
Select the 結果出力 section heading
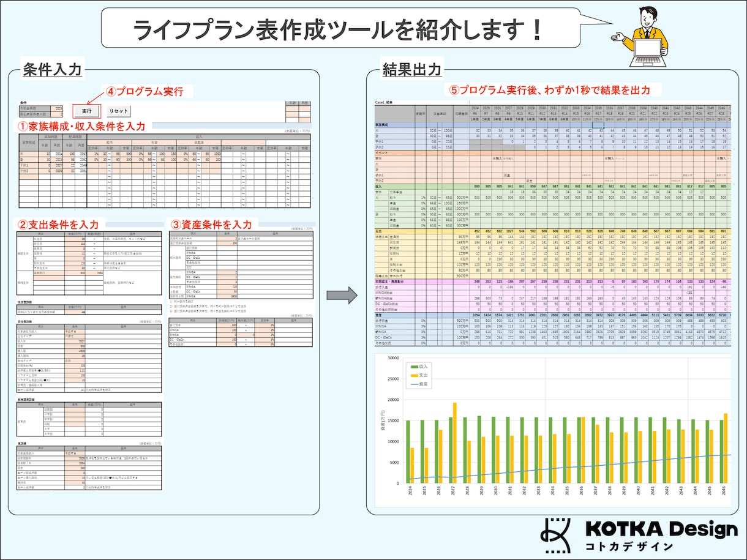pyautogui.click(x=411, y=69)
